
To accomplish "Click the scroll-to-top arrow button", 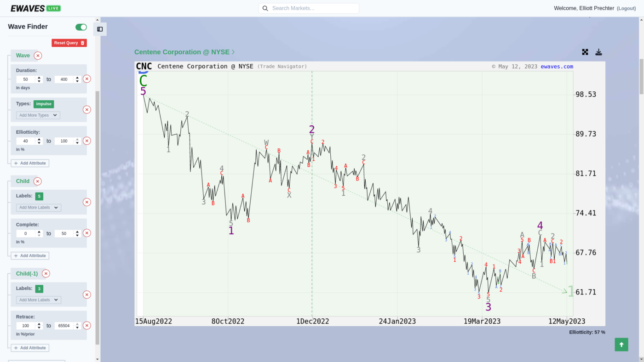I will pyautogui.click(x=621, y=345).
